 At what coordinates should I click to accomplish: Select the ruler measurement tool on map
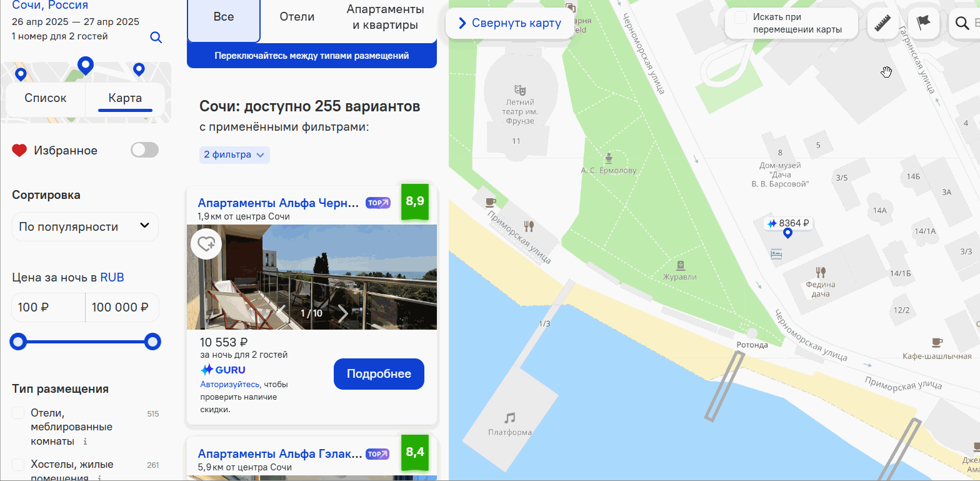[882, 24]
